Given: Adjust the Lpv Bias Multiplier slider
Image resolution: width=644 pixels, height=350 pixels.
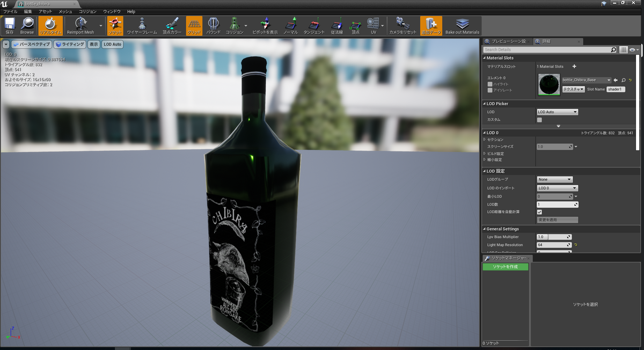Looking at the screenshot, I should coord(554,237).
